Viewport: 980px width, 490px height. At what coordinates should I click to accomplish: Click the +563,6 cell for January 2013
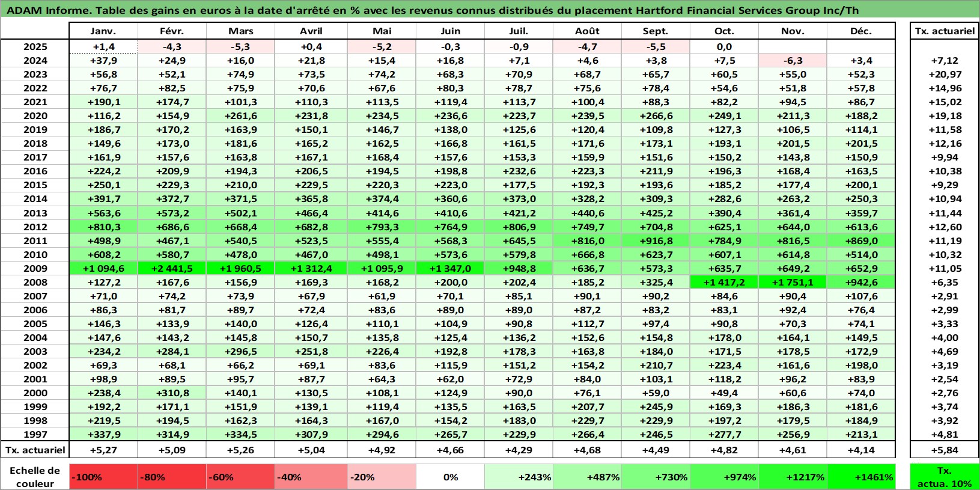pos(103,213)
